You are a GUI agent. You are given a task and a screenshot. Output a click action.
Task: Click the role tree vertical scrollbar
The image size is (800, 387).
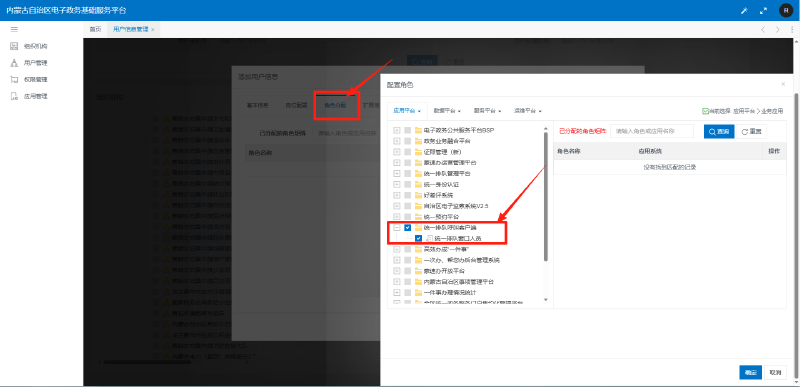545,196
